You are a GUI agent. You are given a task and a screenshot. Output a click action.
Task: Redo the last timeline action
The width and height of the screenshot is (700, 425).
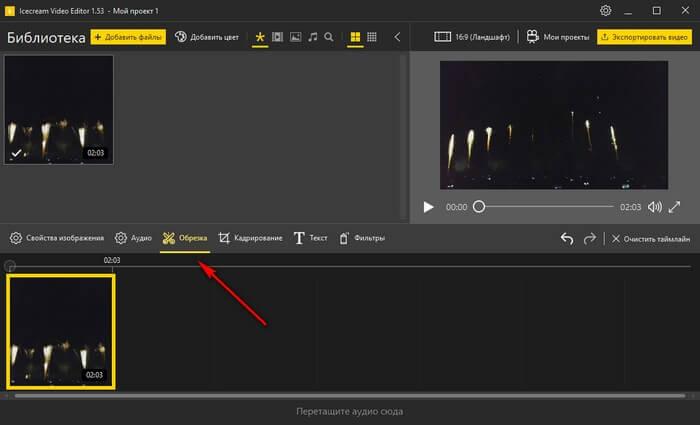[590, 238]
